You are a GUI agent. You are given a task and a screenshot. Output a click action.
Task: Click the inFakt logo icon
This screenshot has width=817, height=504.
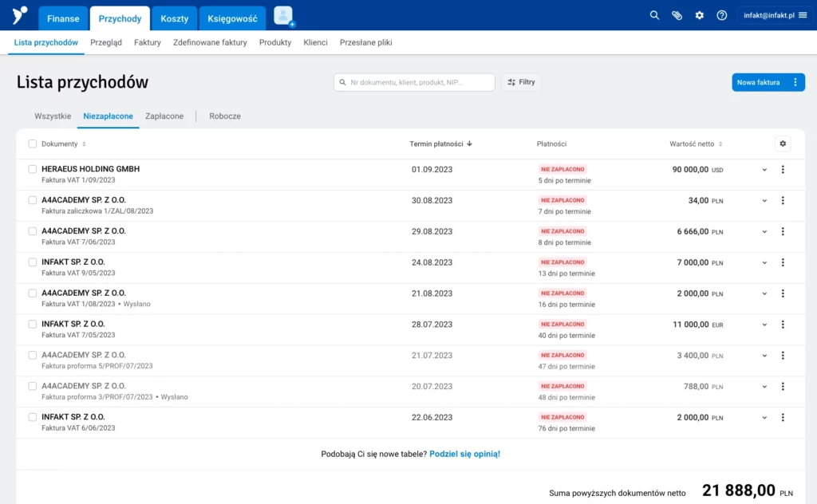19,15
